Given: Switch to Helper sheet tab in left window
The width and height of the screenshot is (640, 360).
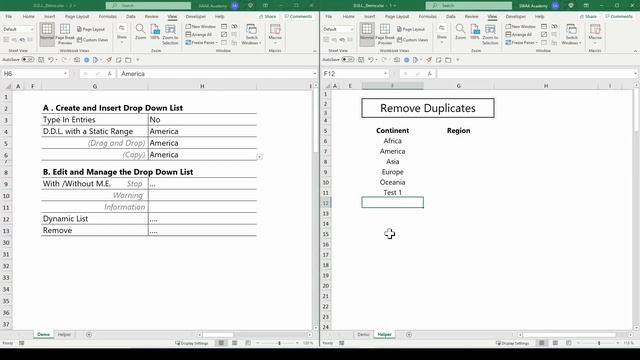Looking at the screenshot, I should pyautogui.click(x=64, y=335).
